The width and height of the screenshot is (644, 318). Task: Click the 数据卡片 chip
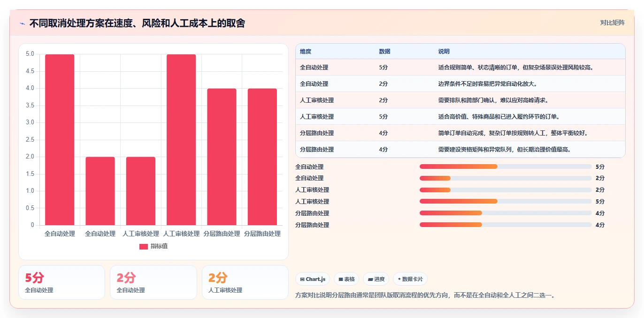[410, 279]
